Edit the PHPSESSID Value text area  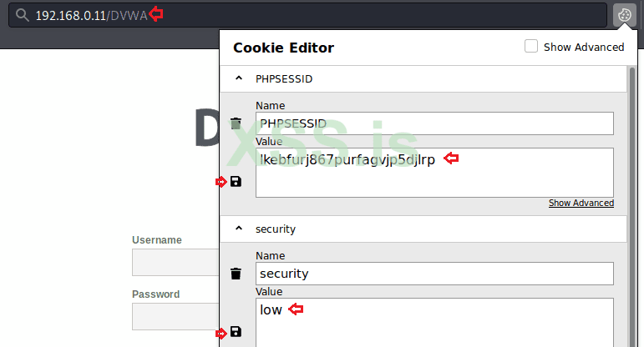[x=434, y=173]
